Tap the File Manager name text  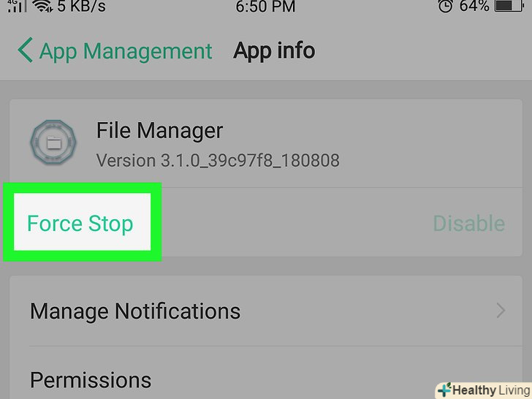(160, 131)
